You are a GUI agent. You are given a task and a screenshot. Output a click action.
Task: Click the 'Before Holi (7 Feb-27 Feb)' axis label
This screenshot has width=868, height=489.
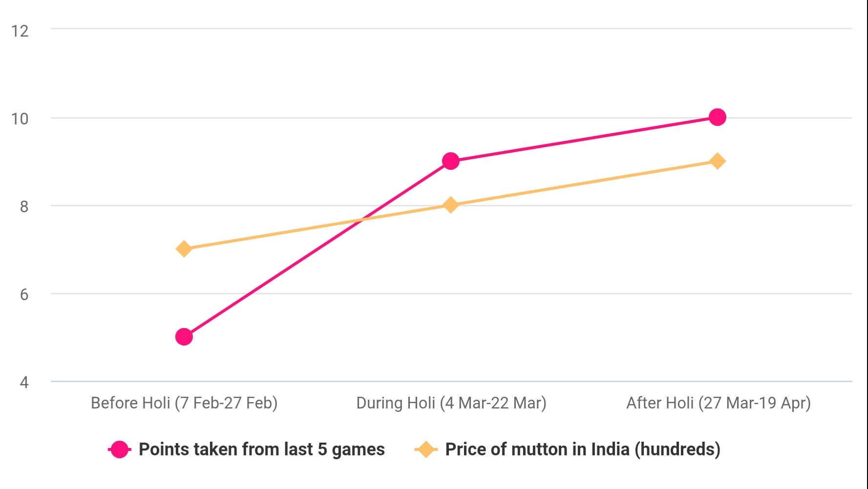[184, 403]
